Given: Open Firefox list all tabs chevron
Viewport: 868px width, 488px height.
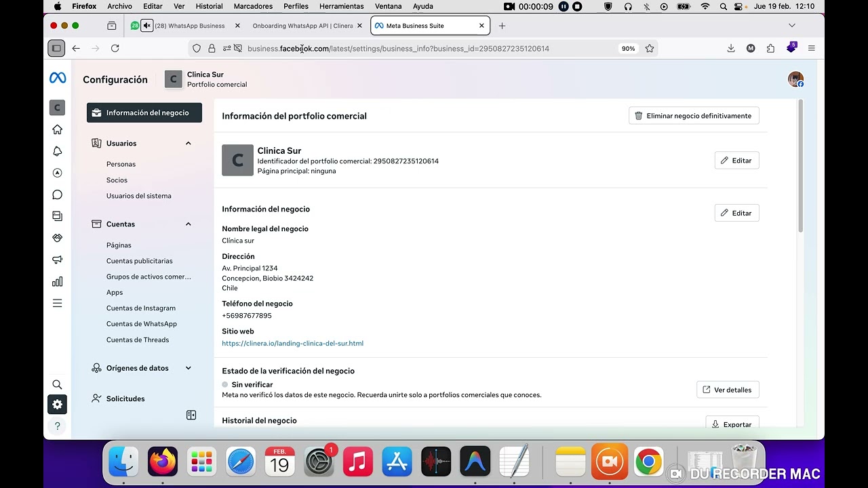Looking at the screenshot, I should [x=792, y=26].
